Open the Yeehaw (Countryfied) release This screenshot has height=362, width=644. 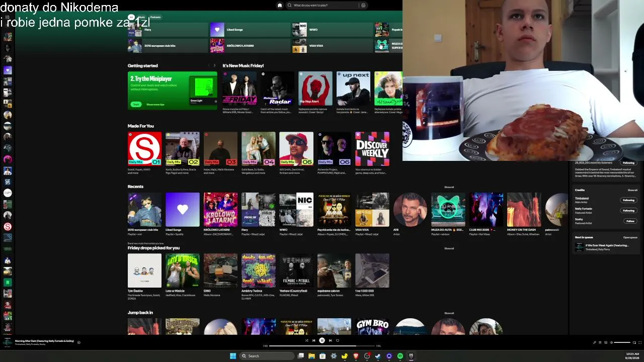[x=296, y=270]
